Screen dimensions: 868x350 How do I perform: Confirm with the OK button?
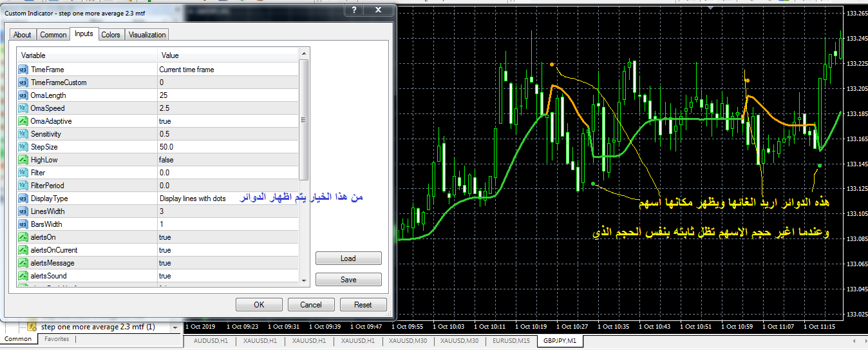pos(259,305)
